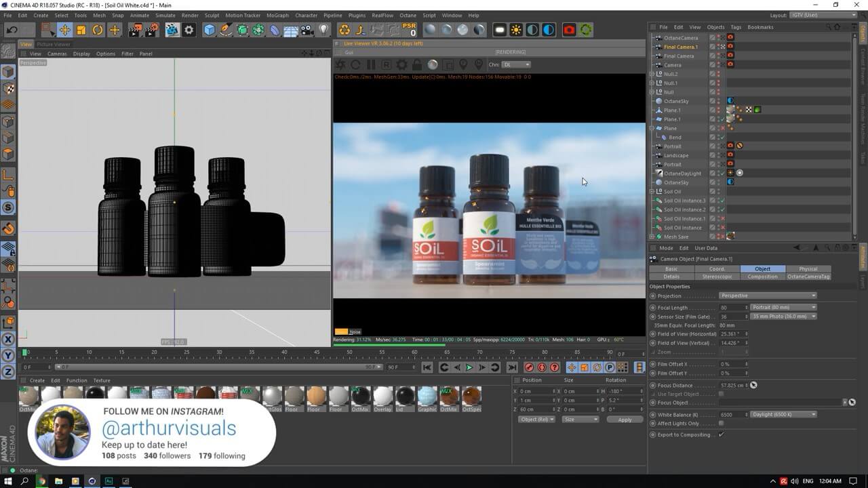This screenshot has height=488, width=868.
Task: Open the MoGraph menu
Action: coord(276,15)
